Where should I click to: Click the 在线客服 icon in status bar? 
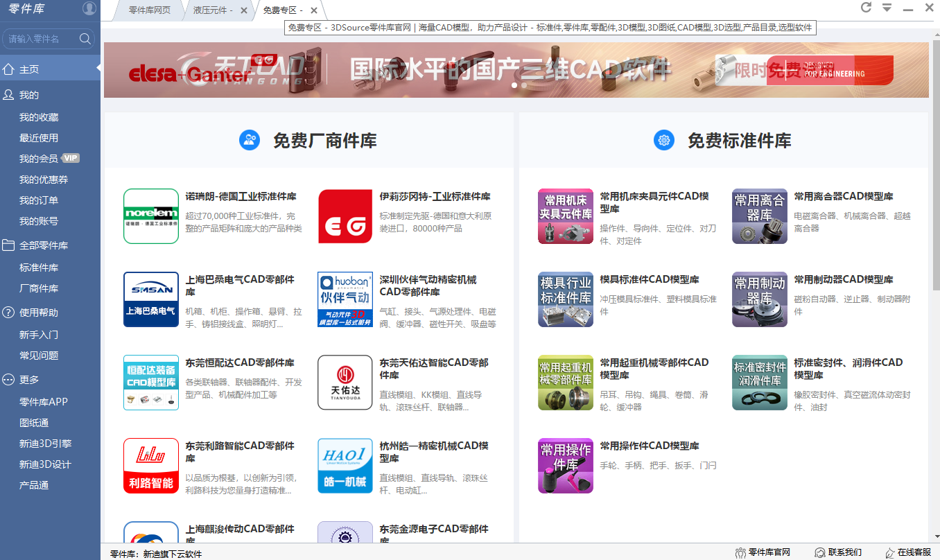coord(890,552)
